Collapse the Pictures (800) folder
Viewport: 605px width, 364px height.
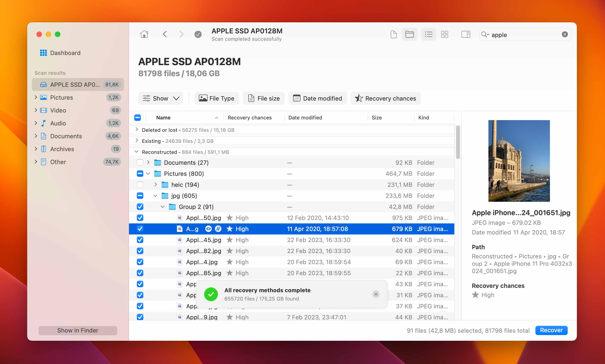pyautogui.click(x=148, y=174)
